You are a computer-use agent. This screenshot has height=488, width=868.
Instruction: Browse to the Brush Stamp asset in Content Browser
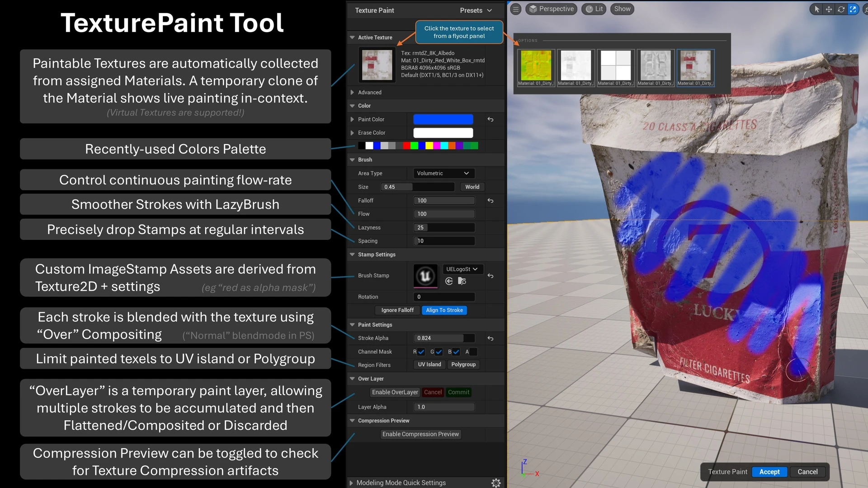(x=462, y=282)
